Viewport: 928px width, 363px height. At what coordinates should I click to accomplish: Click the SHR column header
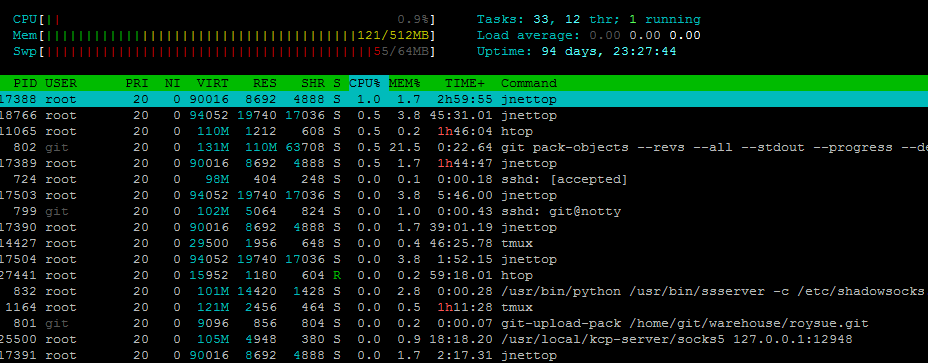(x=312, y=83)
